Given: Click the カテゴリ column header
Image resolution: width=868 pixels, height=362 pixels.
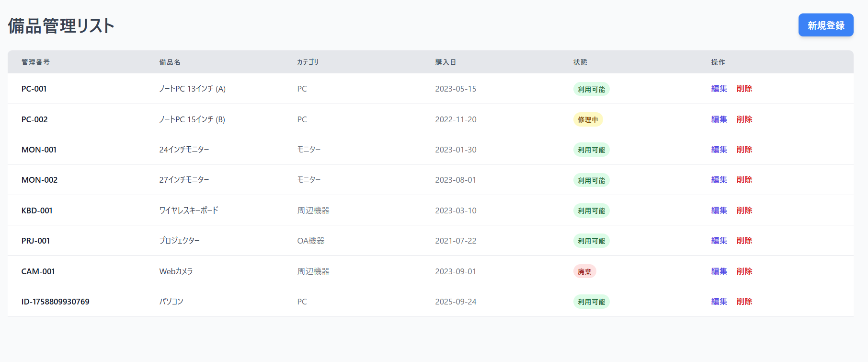Looking at the screenshot, I should 308,62.
